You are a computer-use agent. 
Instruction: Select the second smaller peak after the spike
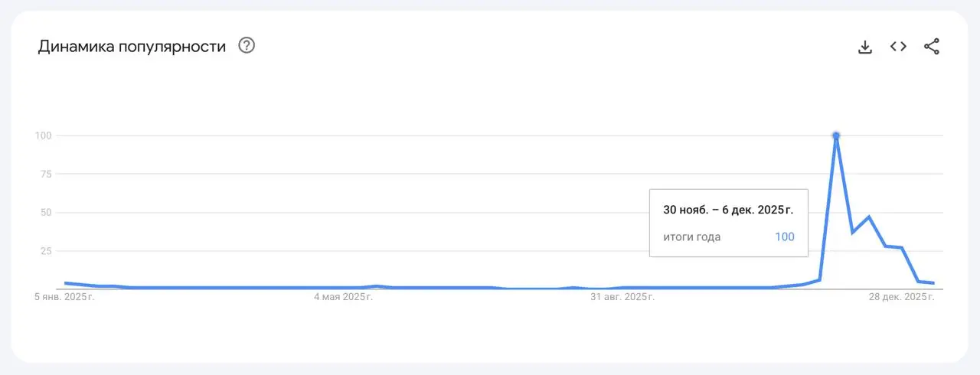point(869,217)
